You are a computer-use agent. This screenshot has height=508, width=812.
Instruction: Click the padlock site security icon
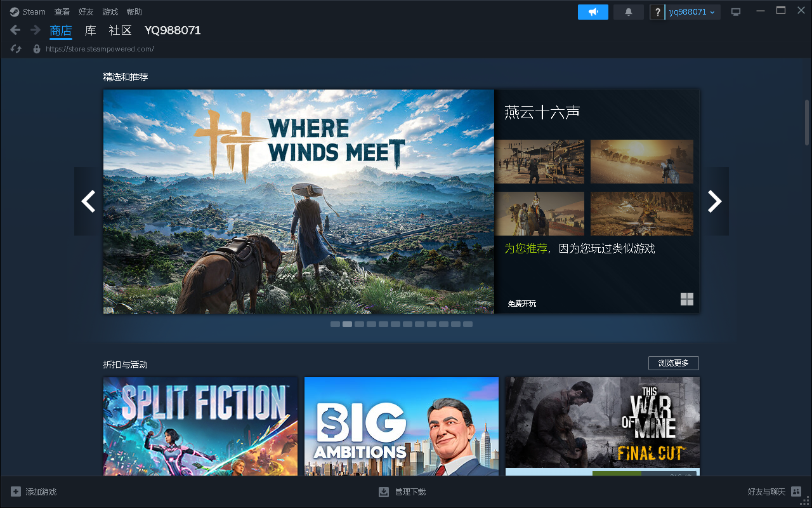pyautogui.click(x=37, y=49)
